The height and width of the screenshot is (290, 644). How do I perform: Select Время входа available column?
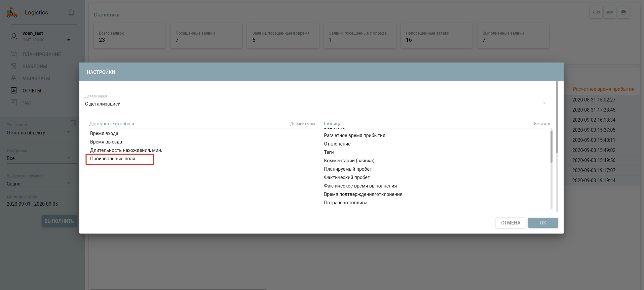104,133
